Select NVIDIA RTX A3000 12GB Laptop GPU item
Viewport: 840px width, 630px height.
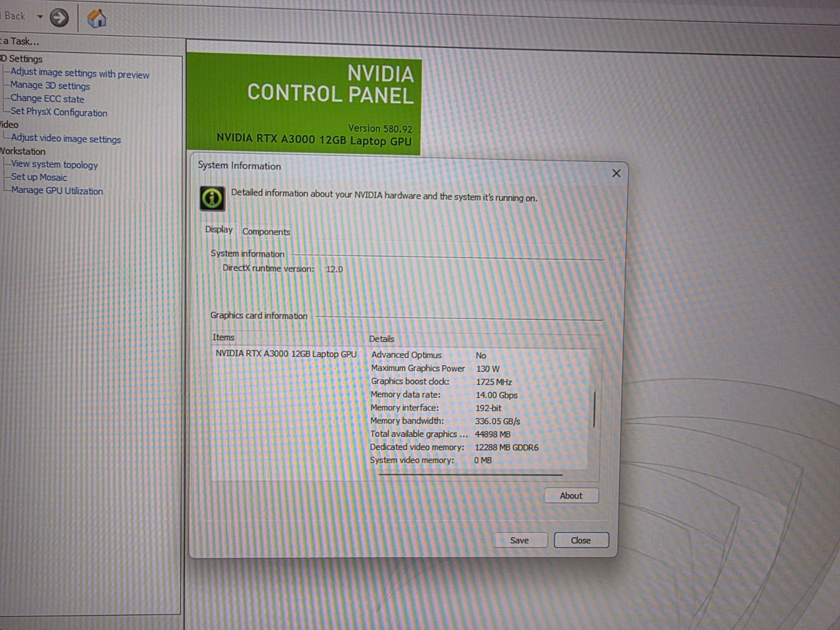[286, 354]
